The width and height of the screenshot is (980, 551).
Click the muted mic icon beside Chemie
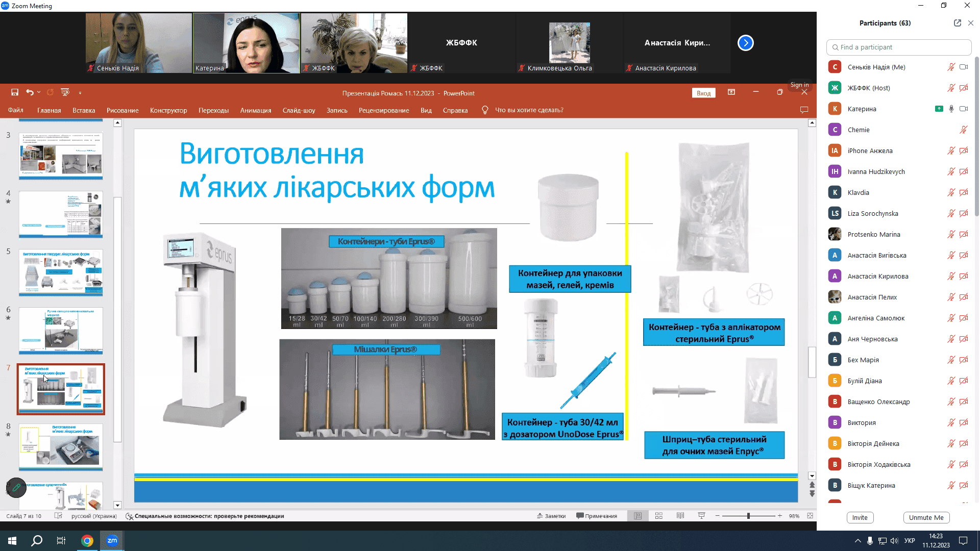pyautogui.click(x=964, y=130)
